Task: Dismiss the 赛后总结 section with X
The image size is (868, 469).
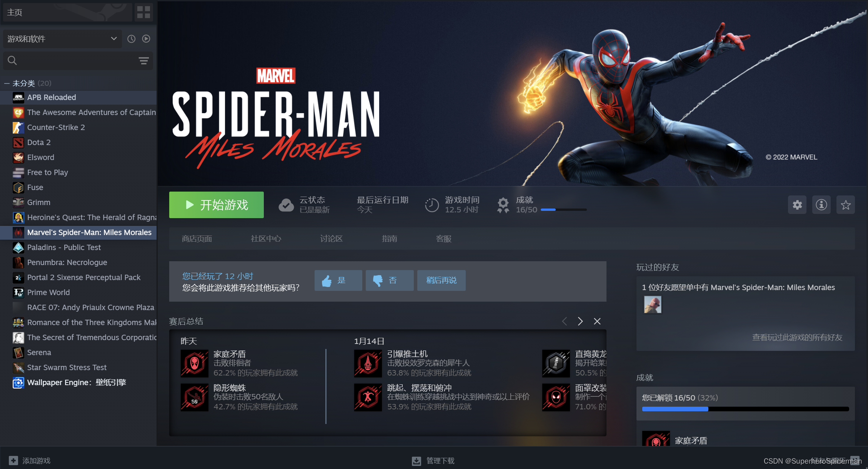Action: [597, 321]
